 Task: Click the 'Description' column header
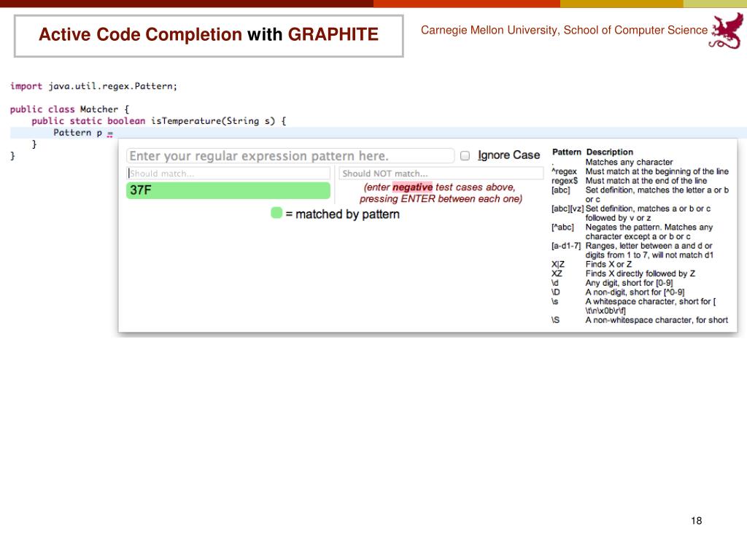pyautogui.click(x=609, y=152)
